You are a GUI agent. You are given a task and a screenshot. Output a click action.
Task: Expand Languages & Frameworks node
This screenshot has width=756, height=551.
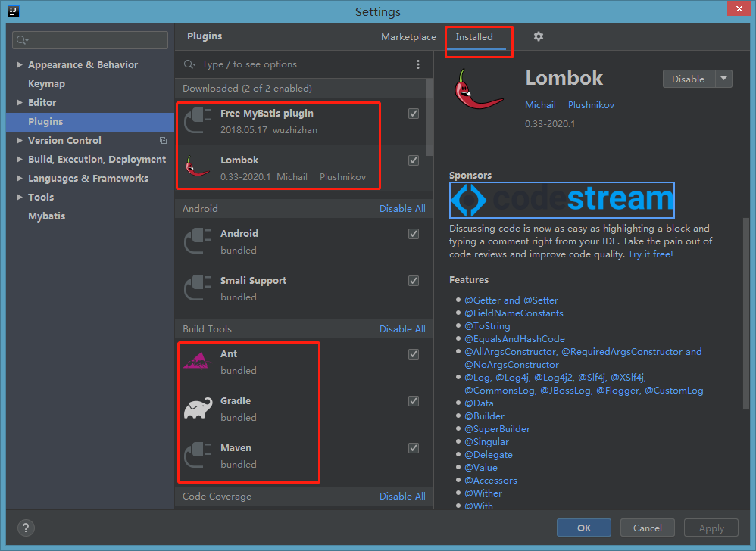pyautogui.click(x=19, y=178)
